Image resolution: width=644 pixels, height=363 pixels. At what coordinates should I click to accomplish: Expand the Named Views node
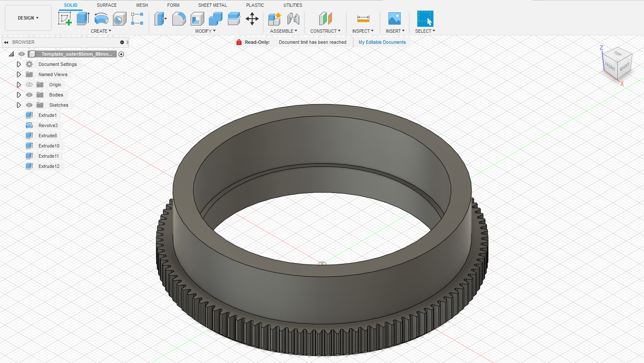point(19,74)
